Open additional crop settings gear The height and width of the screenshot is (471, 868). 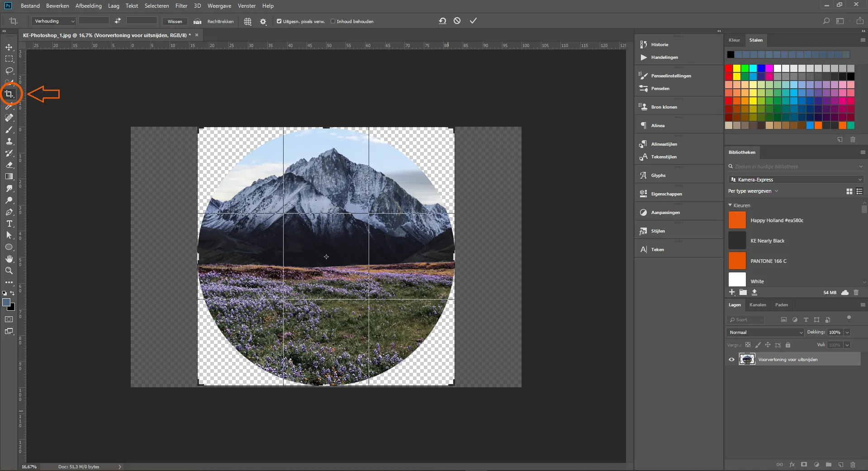click(x=263, y=21)
